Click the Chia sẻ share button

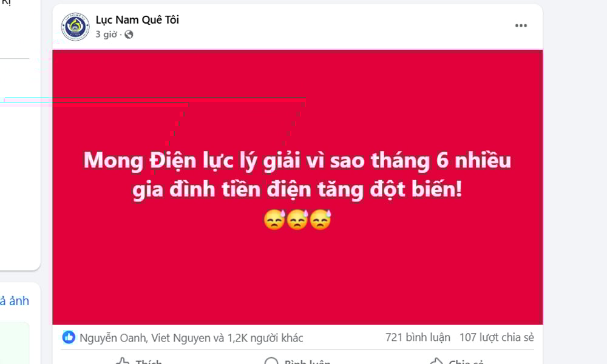456,360
